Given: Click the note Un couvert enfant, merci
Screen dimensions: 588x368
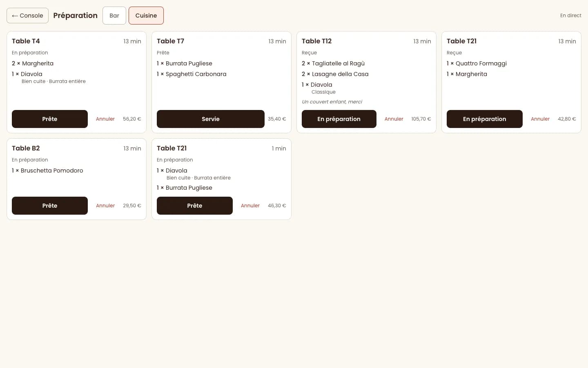Looking at the screenshot, I should (332, 102).
